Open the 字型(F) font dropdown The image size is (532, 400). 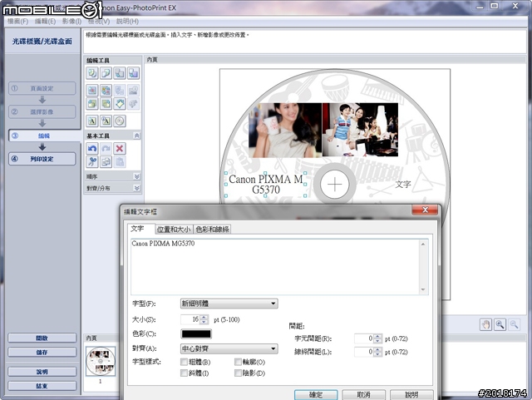(x=229, y=304)
